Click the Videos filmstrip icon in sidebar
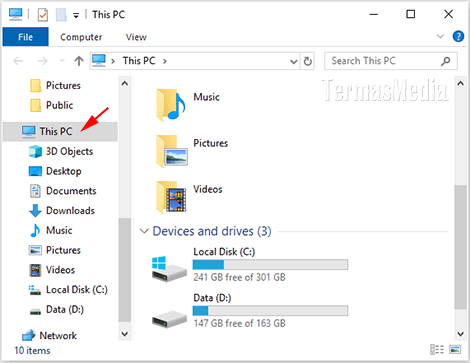Image resolution: width=470 pixels, height=363 pixels. [x=35, y=270]
